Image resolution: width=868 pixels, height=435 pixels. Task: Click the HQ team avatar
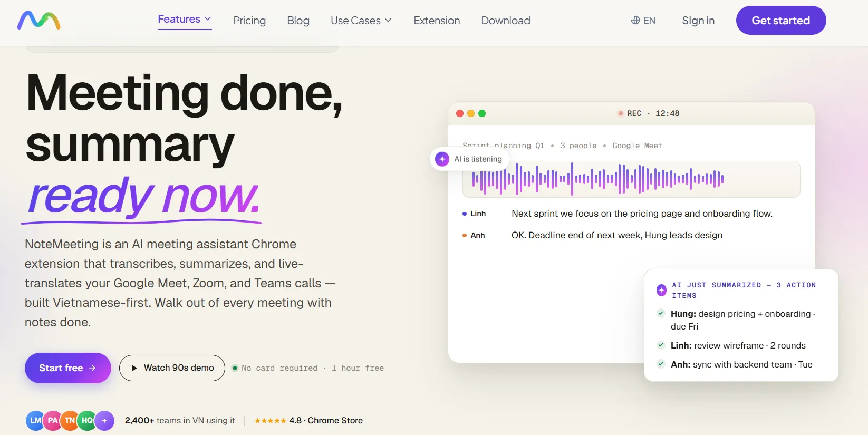click(87, 420)
